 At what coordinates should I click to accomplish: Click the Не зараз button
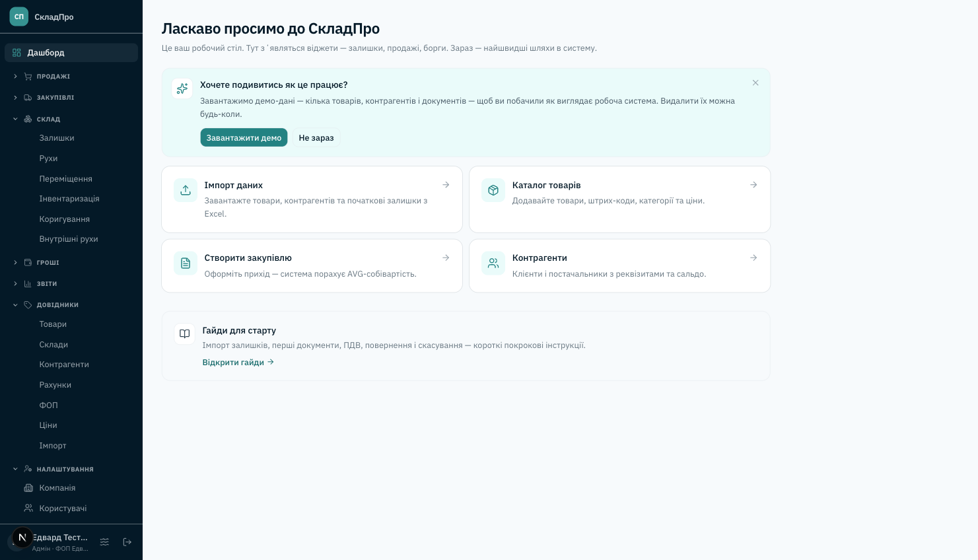316,137
